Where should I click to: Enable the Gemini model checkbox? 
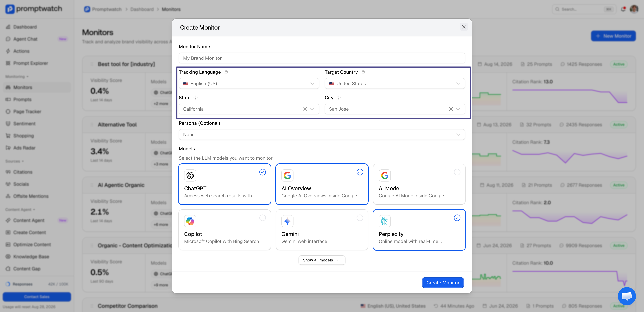360,218
